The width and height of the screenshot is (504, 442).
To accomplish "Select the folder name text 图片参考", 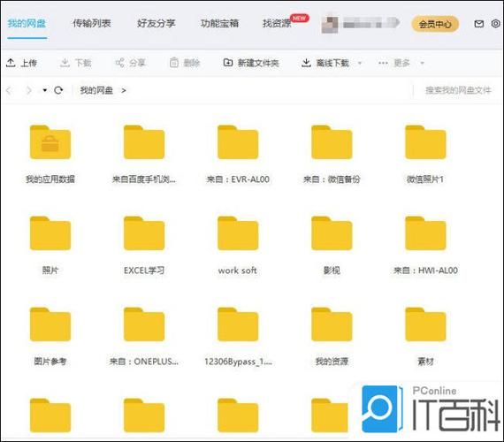I will (50, 362).
